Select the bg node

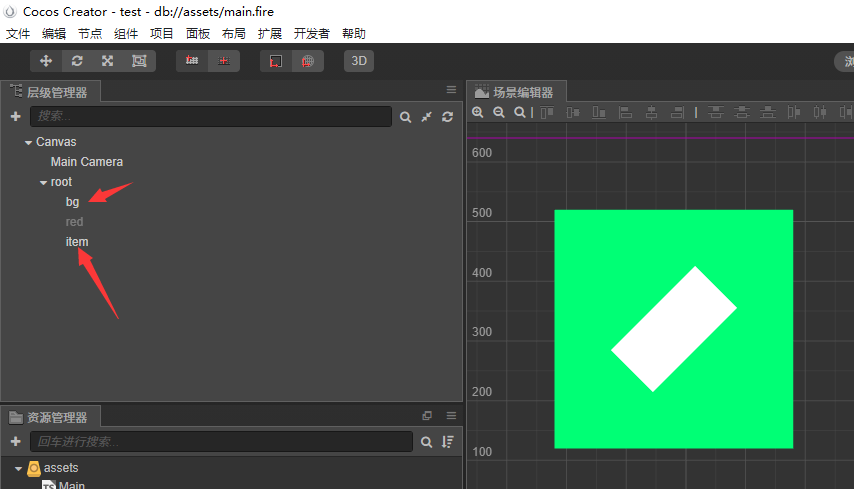click(x=72, y=202)
